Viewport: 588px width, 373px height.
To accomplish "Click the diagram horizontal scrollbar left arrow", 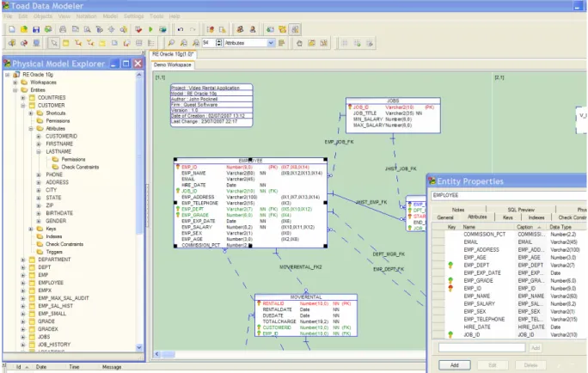I will (x=157, y=354).
